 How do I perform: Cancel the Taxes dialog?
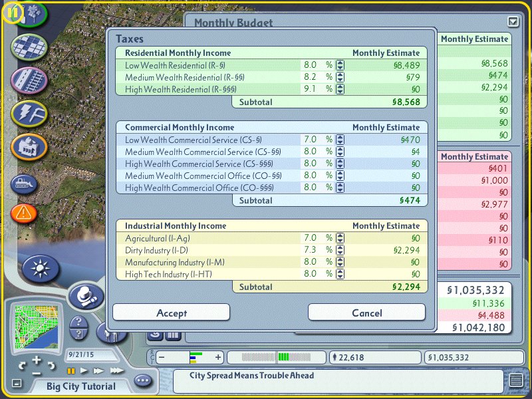click(366, 313)
